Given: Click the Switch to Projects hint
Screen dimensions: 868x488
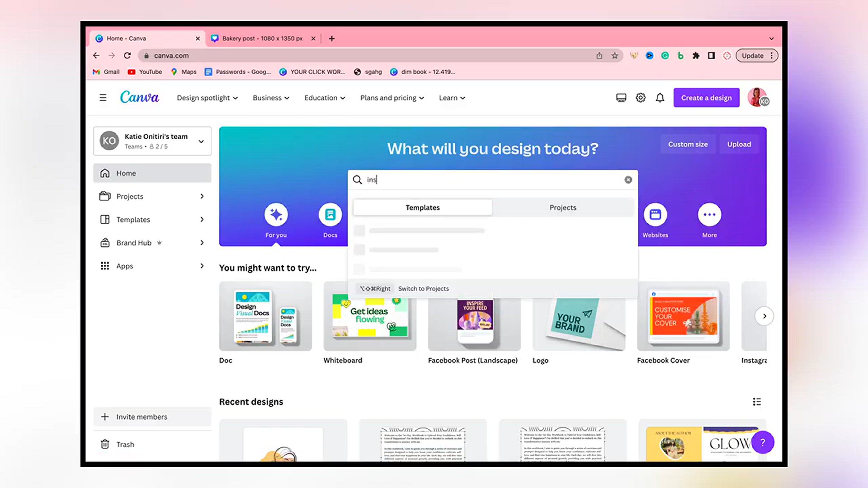Looking at the screenshot, I should pyautogui.click(x=424, y=289).
